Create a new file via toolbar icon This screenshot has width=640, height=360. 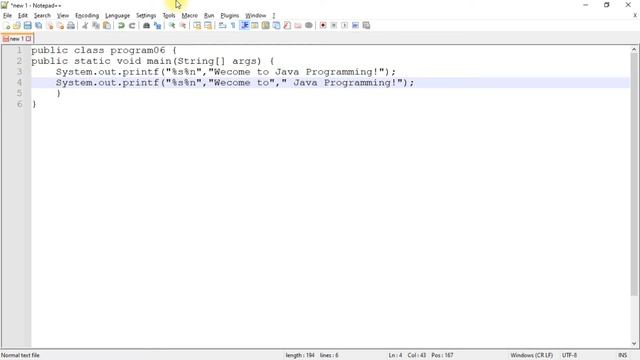6,26
